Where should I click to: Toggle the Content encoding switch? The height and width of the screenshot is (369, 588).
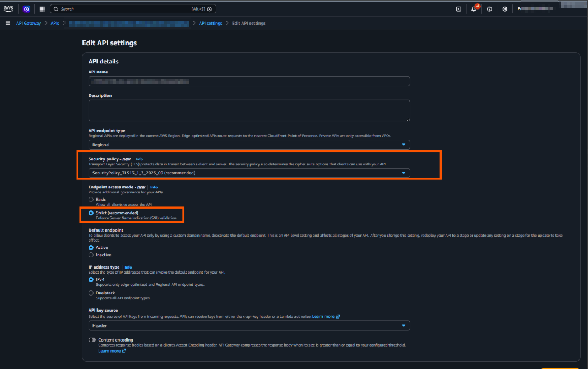[x=92, y=340]
